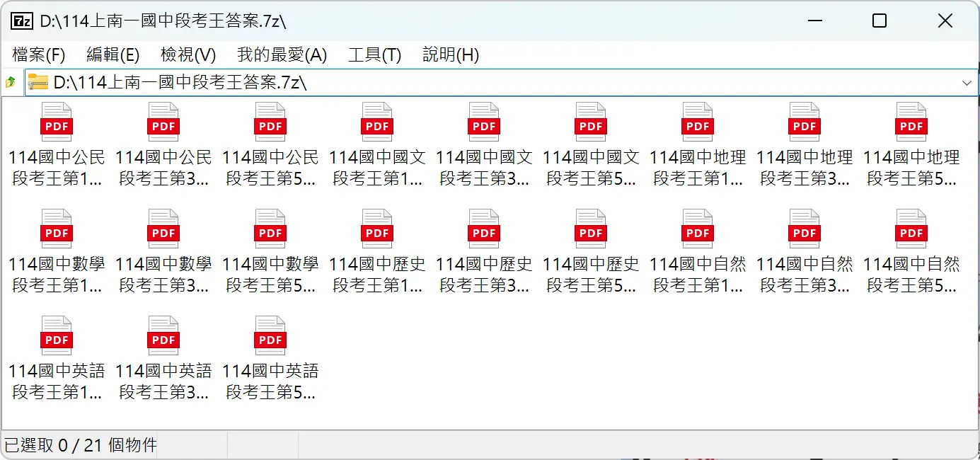Select 114國中英語段考王第1 PDF file
This screenshot has width=980, height=460.
click(x=57, y=337)
